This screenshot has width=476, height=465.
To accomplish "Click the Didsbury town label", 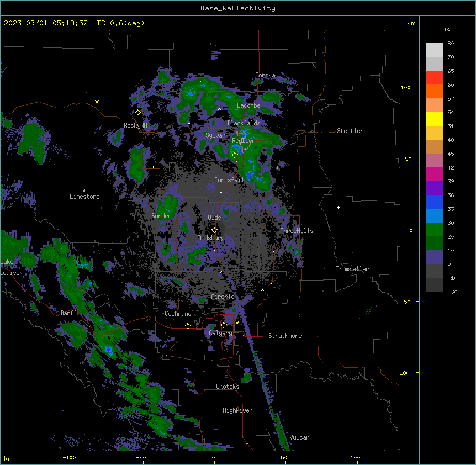I will [x=211, y=238].
